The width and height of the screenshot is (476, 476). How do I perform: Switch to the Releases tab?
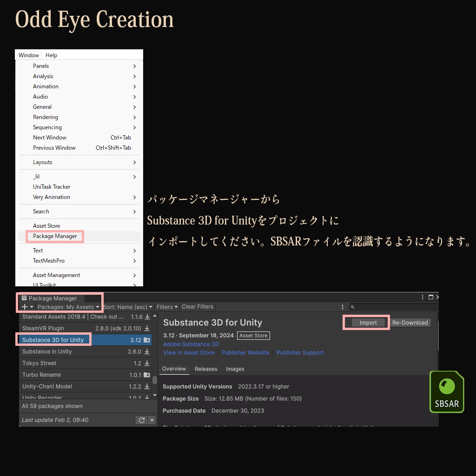click(206, 369)
